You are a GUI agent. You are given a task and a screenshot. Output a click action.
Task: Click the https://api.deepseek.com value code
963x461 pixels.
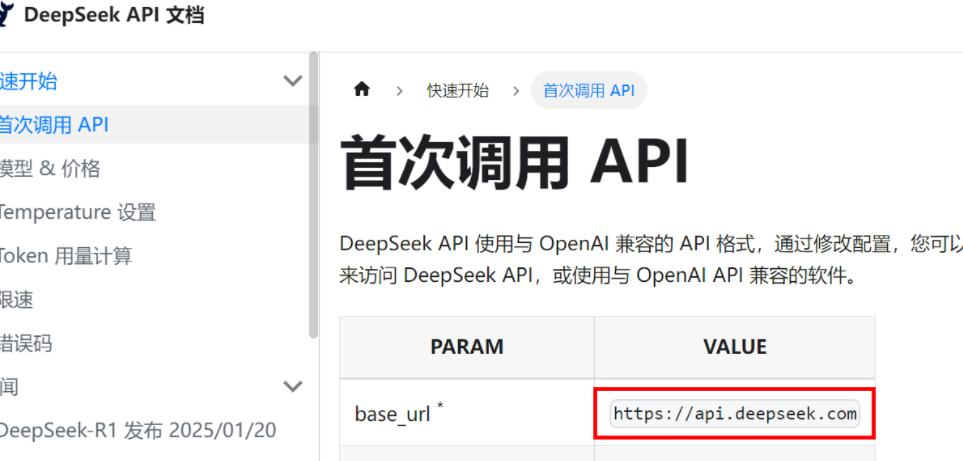point(735,414)
